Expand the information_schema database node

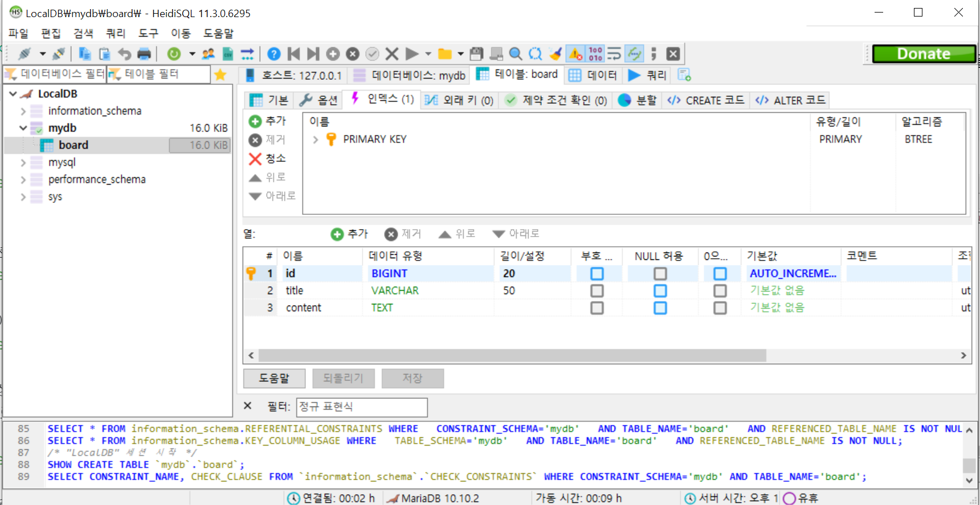click(x=23, y=111)
